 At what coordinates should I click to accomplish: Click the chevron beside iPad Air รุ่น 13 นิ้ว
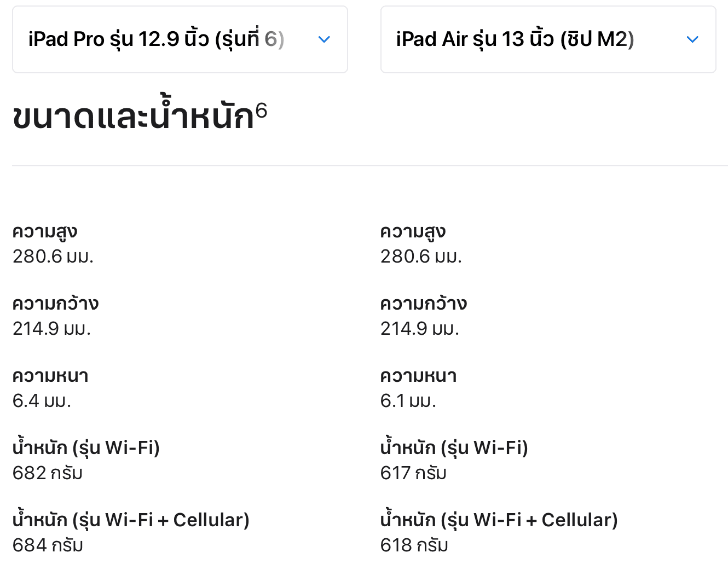click(692, 39)
